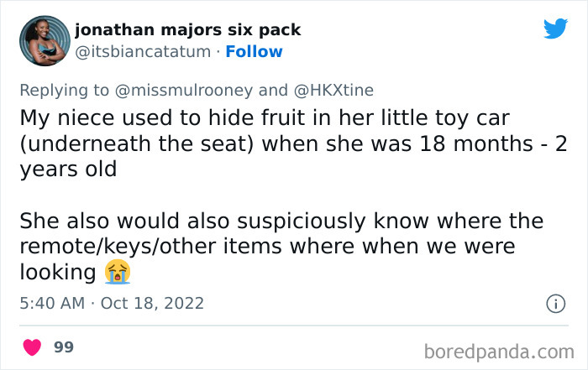Like the tweet with the heart icon
This screenshot has width=588, height=370.
pos(32,347)
